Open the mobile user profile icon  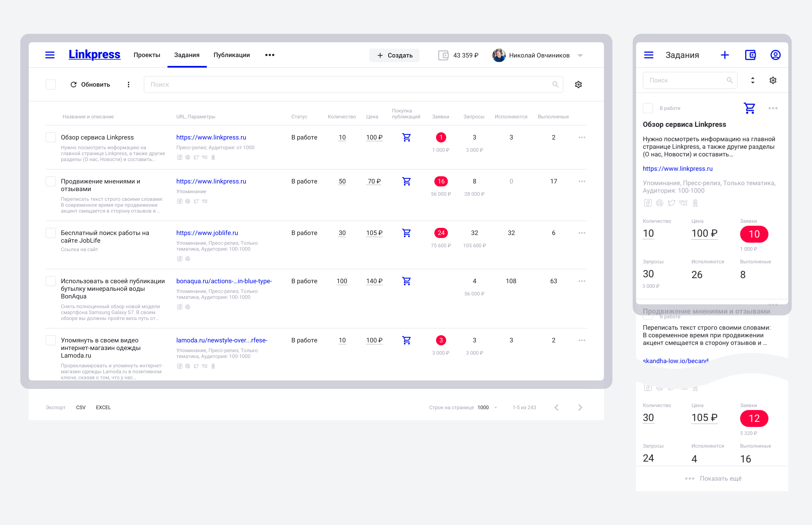[x=775, y=55]
